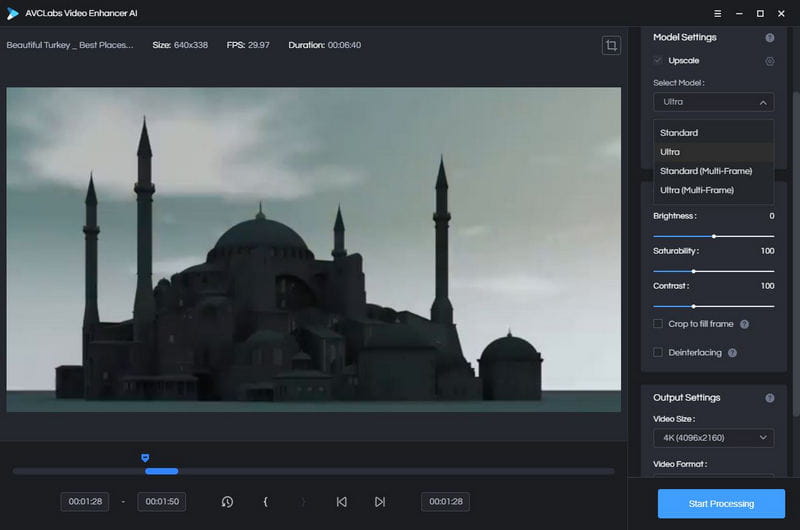Choose Ultra model option in list
This screenshot has height=530, width=800.
click(x=713, y=152)
